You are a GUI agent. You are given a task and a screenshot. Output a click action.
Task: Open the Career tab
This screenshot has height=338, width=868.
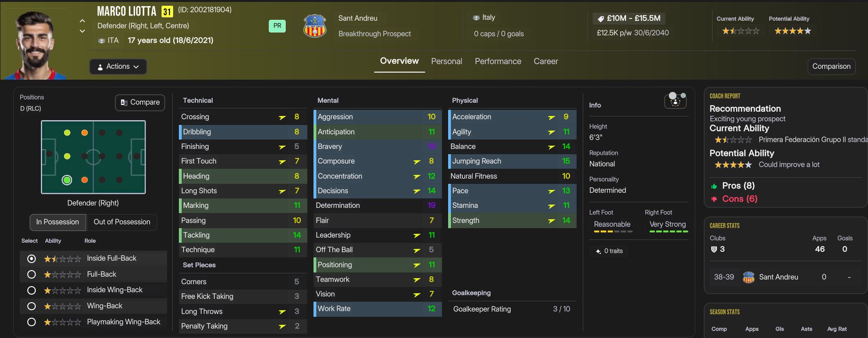[546, 61]
